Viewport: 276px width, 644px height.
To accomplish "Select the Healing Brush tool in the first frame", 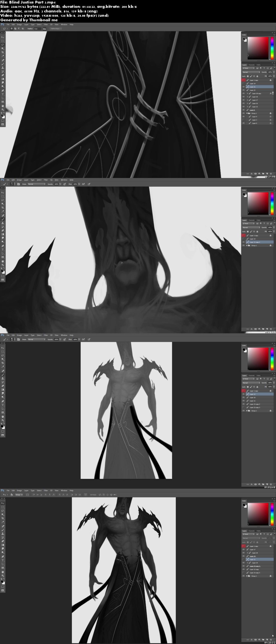I will (x=3, y=60).
